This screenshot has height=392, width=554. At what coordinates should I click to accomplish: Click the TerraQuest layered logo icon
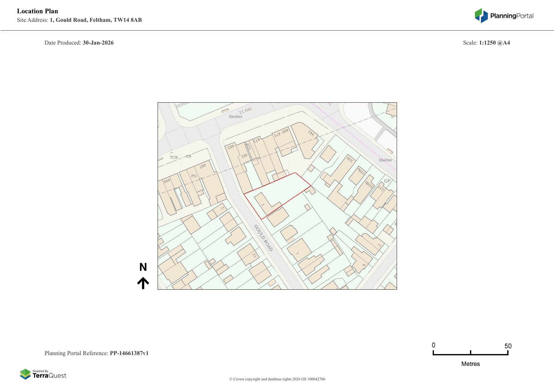[25, 374]
